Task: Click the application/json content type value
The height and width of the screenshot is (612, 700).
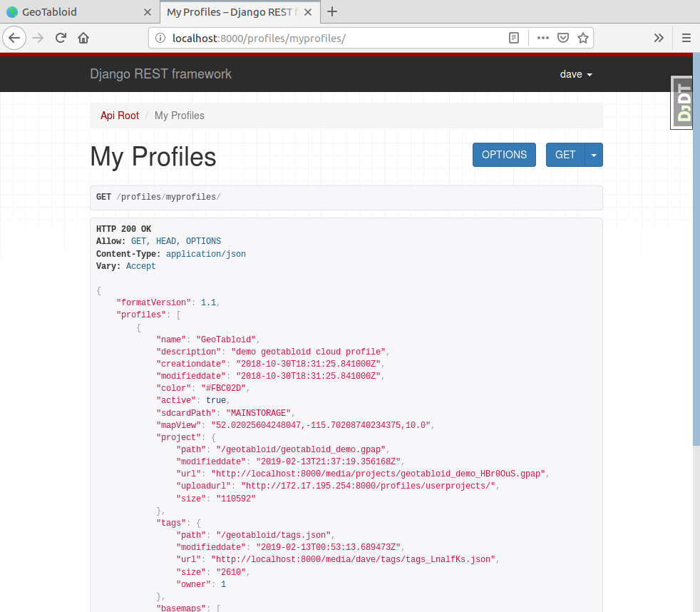Action: tap(206, 254)
